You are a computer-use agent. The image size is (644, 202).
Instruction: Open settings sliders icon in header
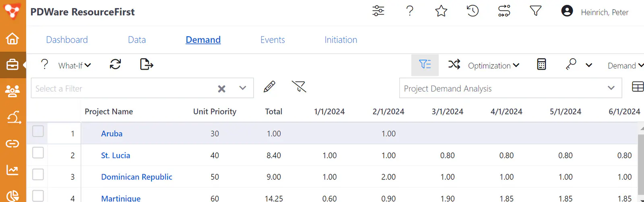tap(378, 11)
